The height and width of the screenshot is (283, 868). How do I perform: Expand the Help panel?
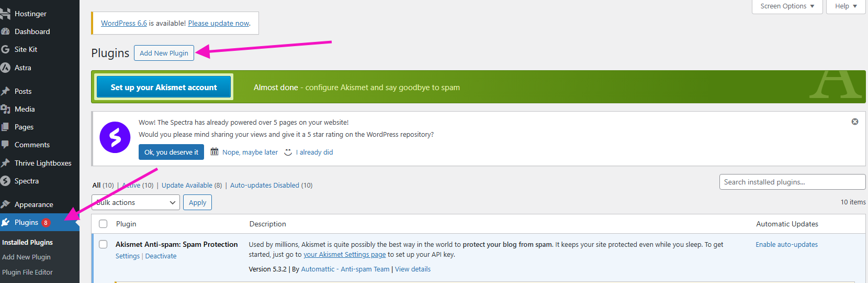tap(846, 6)
